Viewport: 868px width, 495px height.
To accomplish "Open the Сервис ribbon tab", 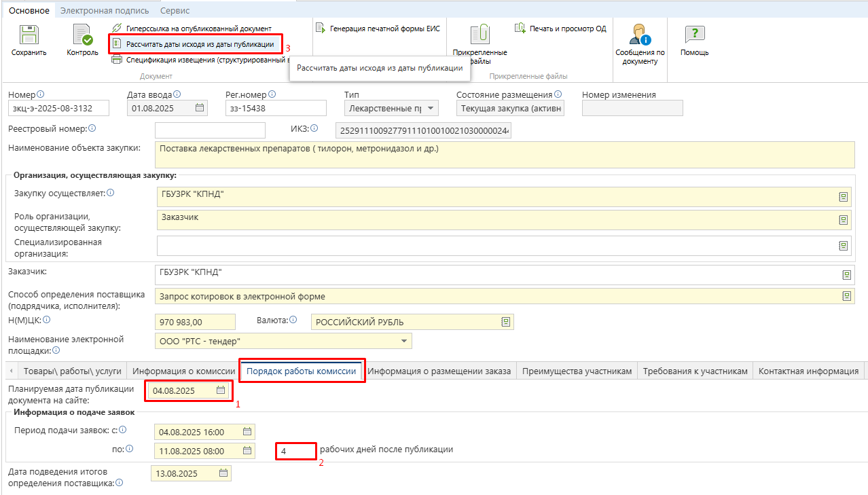I will (175, 10).
